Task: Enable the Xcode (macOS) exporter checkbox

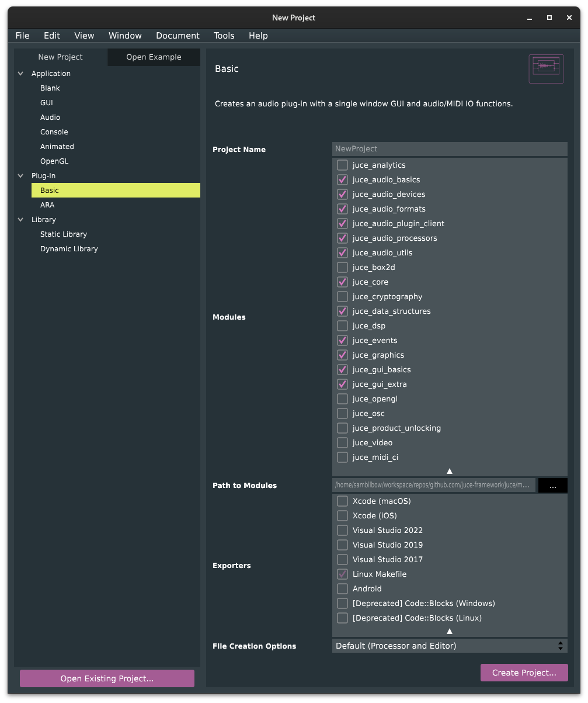Action: 343,501
